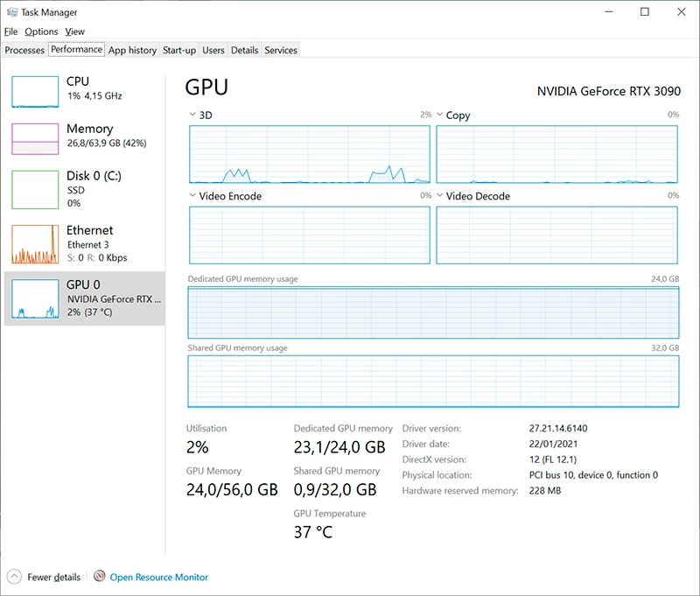Open the 3D engine dropdown chevron
700x596 pixels.
point(192,115)
